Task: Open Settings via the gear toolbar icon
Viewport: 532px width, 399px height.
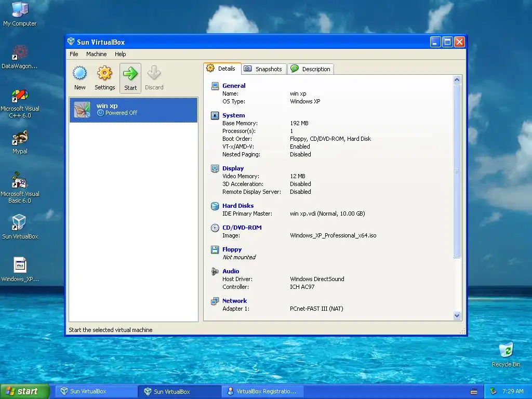Action: pos(104,78)
